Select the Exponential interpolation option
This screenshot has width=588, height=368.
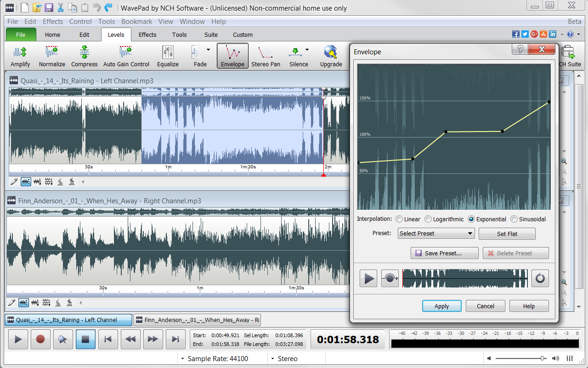[x=471, y=219]
